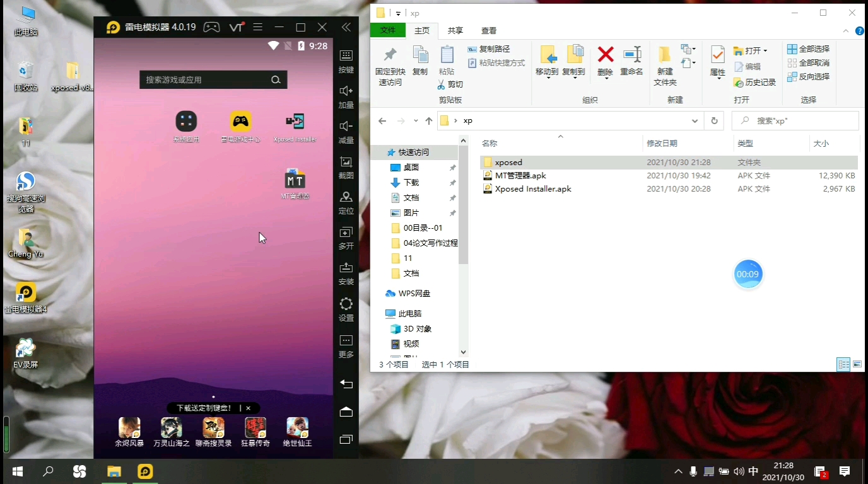Switch to large icons view in status bar
Screen dimensions: 868x484
pyautogui.click(x=857, y=364)
